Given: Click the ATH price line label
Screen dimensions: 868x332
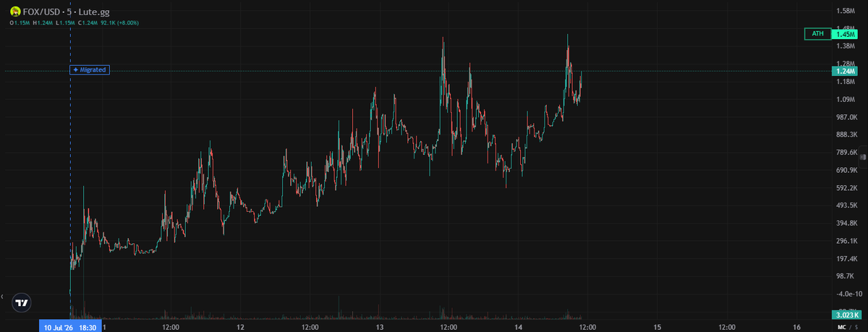Looking at the screenshot, I should [817, 34].
